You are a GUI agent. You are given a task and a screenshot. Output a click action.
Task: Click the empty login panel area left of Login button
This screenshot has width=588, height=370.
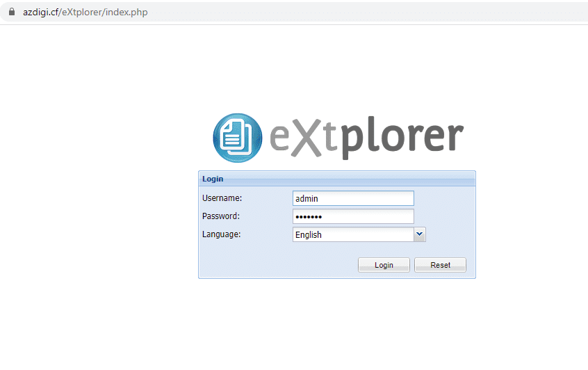[x=278, y=265]
